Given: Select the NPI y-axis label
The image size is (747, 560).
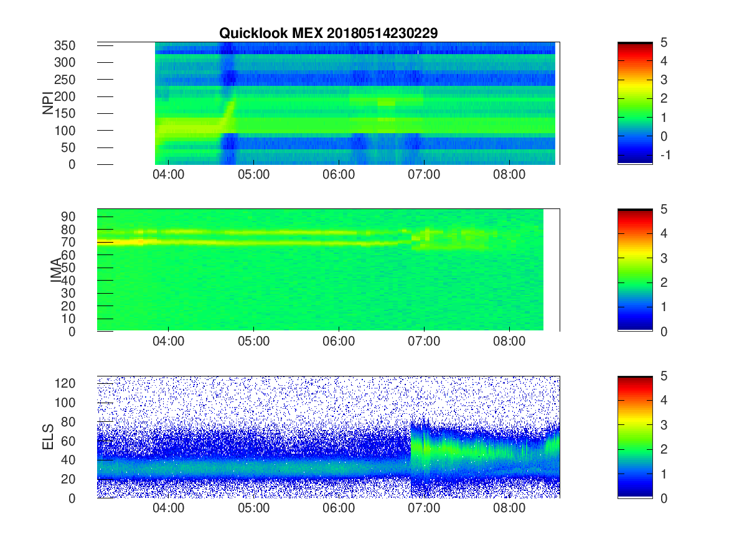Looking at the screenshot, I should pos(47,103).
